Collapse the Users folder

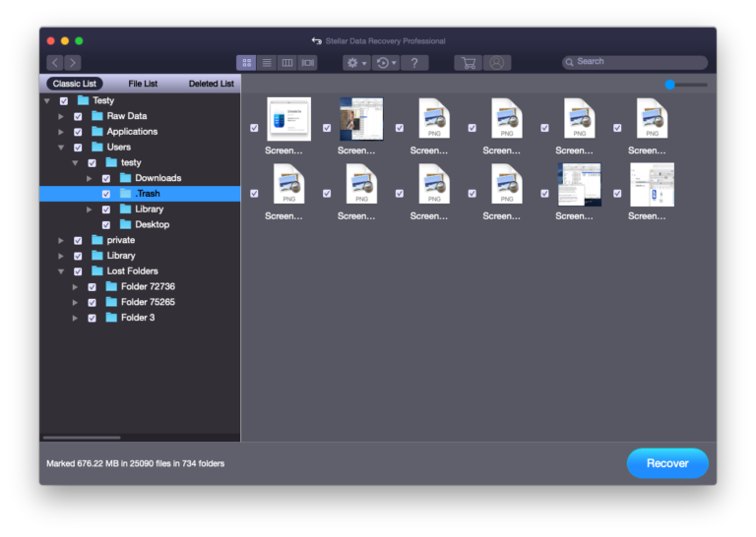tap(61, 148)
